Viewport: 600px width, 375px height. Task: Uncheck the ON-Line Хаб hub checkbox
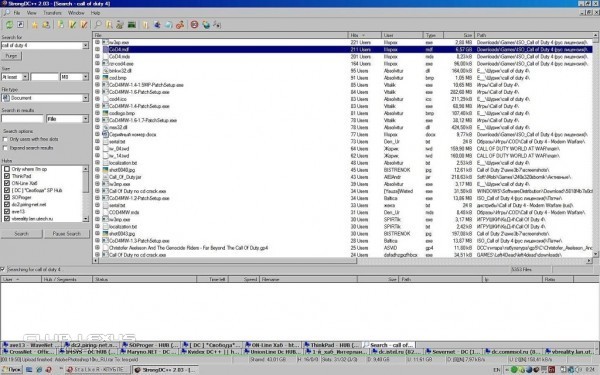[x=7, y=183]
